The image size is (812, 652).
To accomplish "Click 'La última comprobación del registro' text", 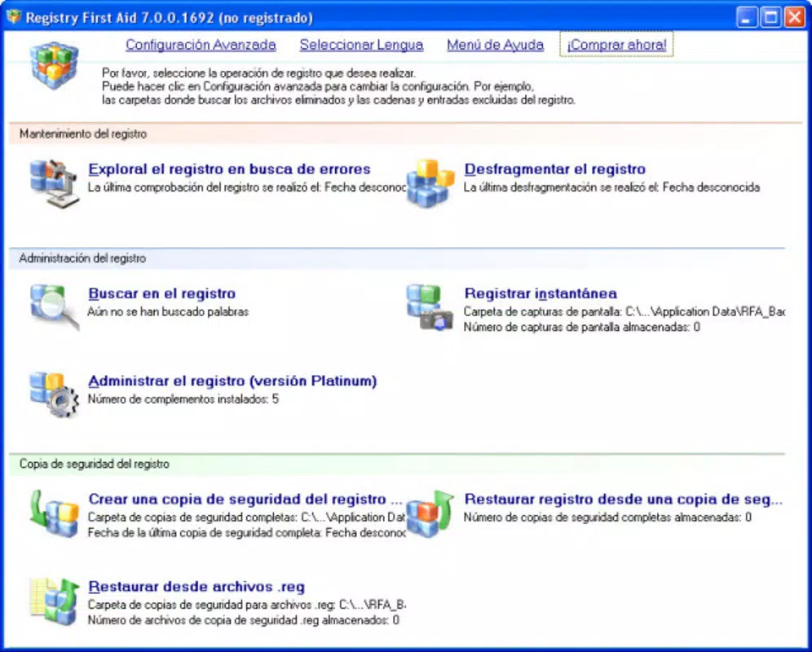I will [x=246, y=187].
